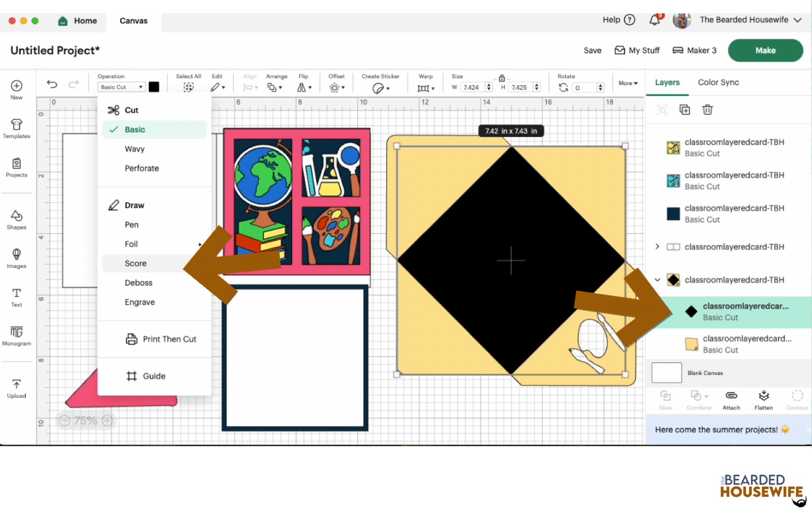Open the notifications bell

pos(655,20)
